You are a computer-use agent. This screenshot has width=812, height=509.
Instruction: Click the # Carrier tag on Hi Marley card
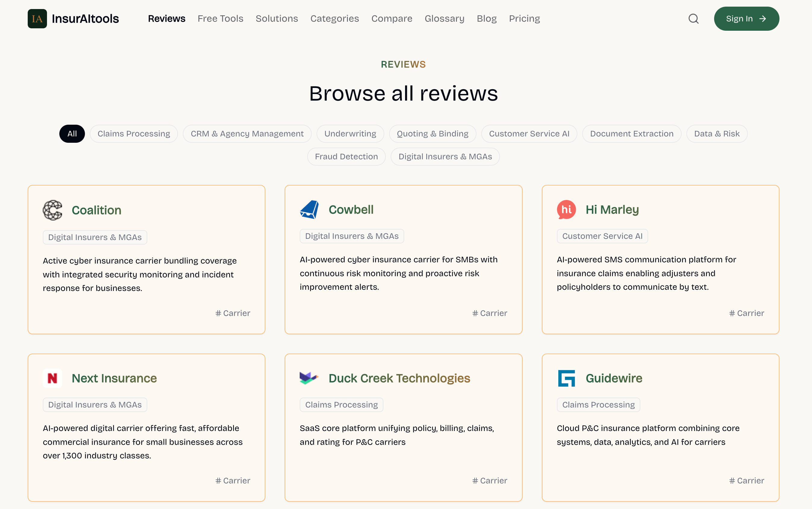746,313
